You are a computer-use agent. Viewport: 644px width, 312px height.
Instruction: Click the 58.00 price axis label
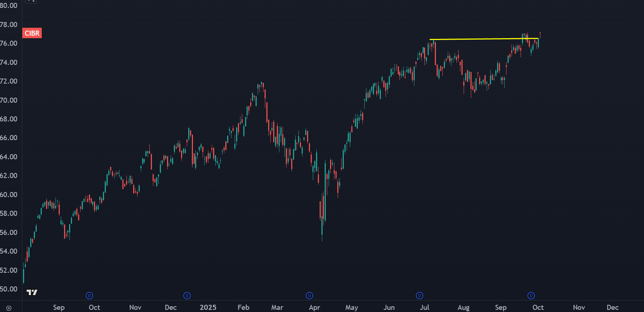coord(9,213)
